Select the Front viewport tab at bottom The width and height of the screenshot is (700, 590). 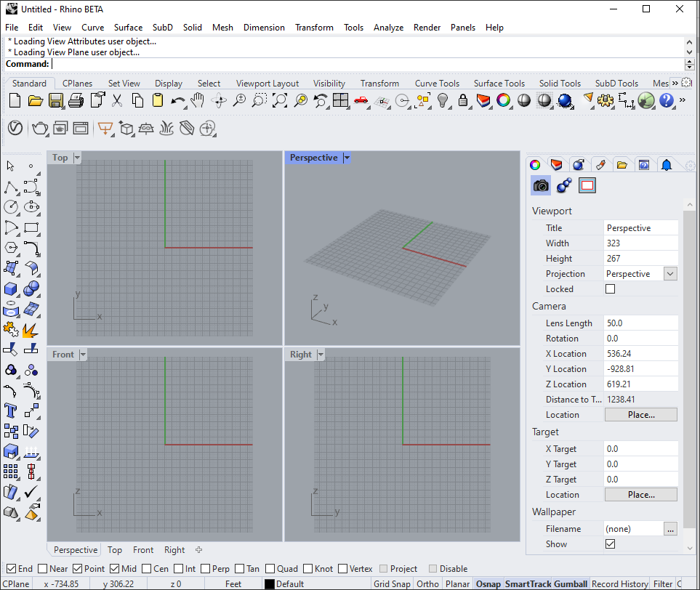pyautogui.click(x=143, y=550)
